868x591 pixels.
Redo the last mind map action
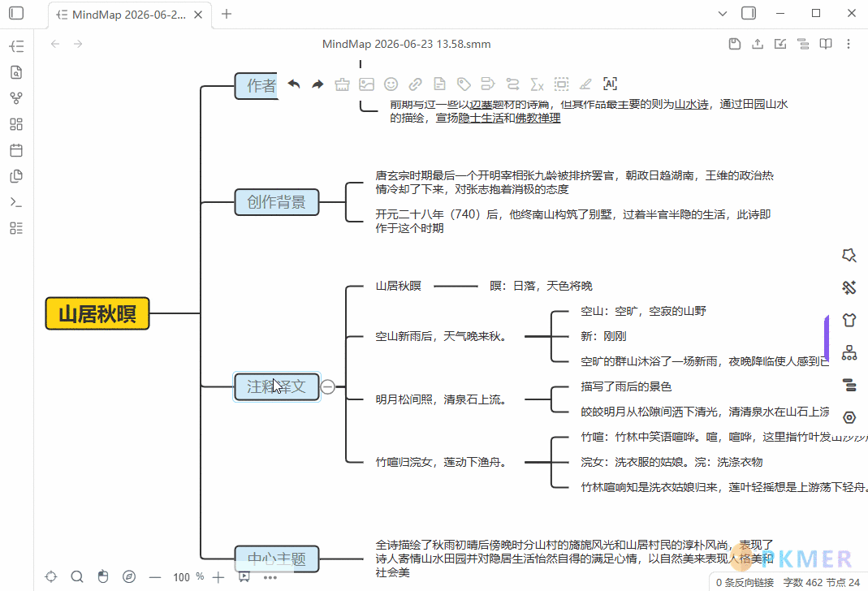tap(317, 84)
